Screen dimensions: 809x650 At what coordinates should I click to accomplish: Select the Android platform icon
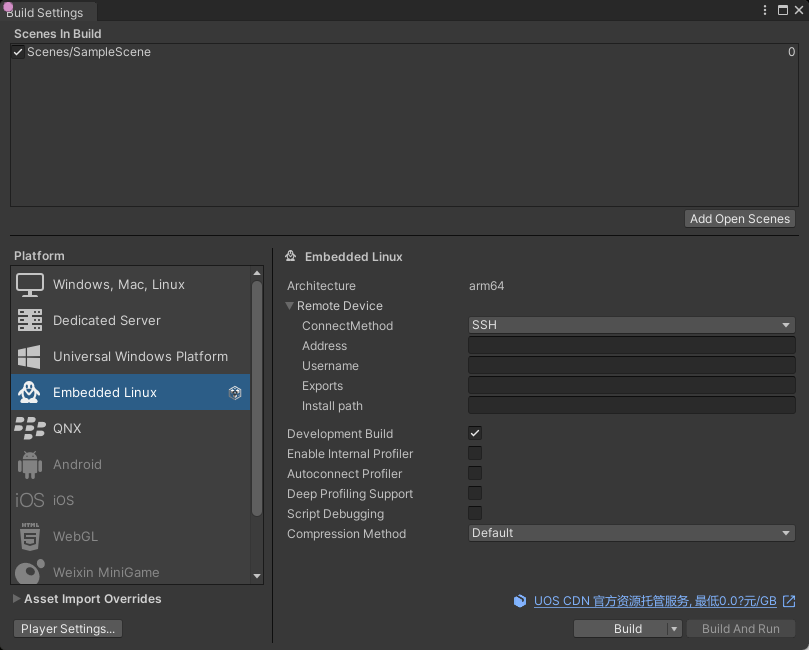click(x=30, y=464)
